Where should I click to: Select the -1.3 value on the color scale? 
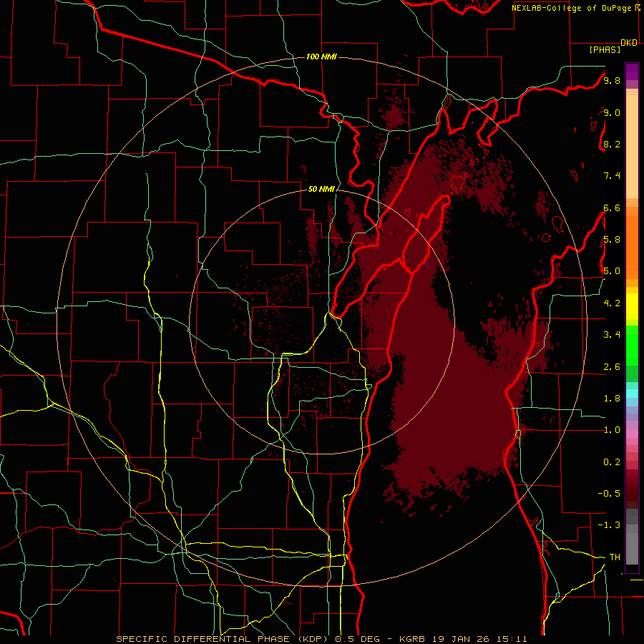(x=609, y=525)
